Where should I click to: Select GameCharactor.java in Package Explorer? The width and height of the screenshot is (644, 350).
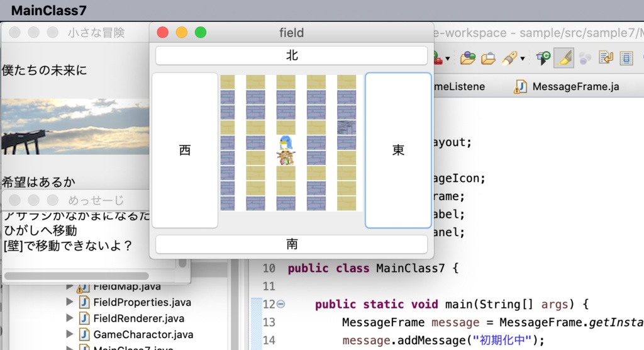pyautogui.click(x=143, y=334)
